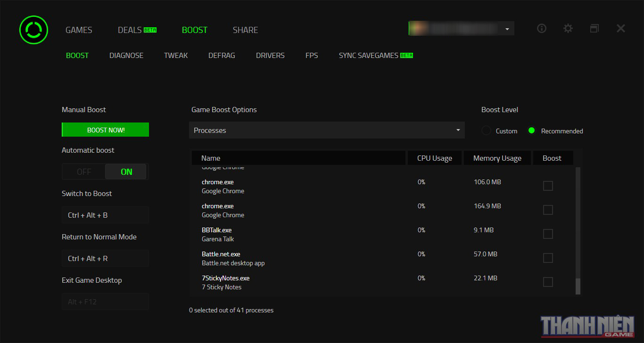The width and height of the screenshot is (644, 343).
Task: Select the Custom boost level radio
Action: point(486,131)
